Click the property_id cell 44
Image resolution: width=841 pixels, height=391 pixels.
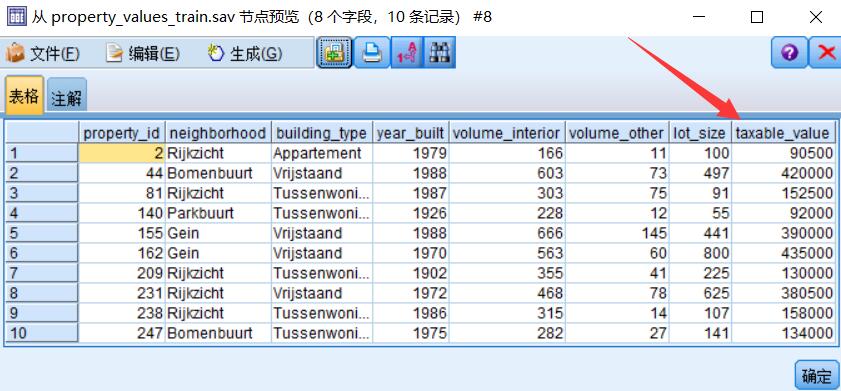(x=122, y=173)
